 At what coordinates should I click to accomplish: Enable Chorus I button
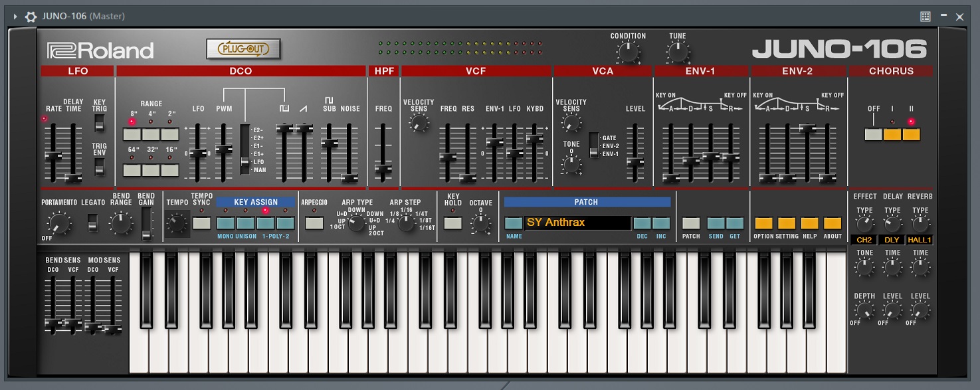[892, 134]
